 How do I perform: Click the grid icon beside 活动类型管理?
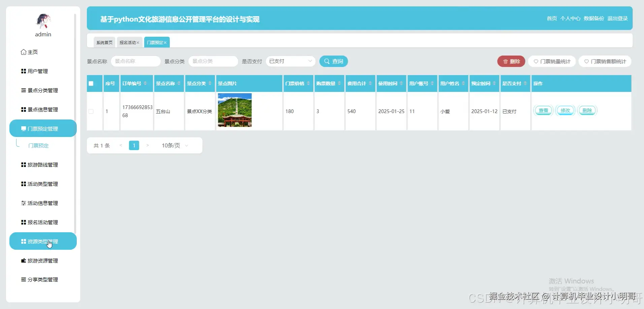point(24,184)
